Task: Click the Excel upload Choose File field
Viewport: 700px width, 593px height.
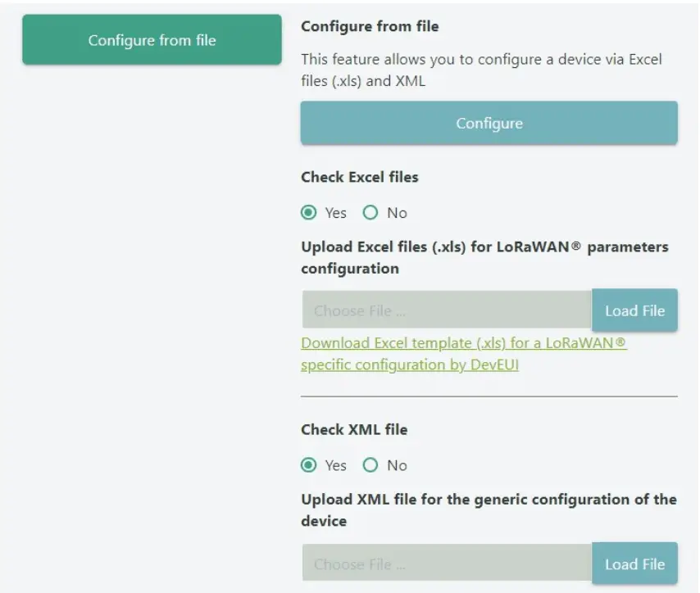Action: pyautogui.click(x=446, y=310)
